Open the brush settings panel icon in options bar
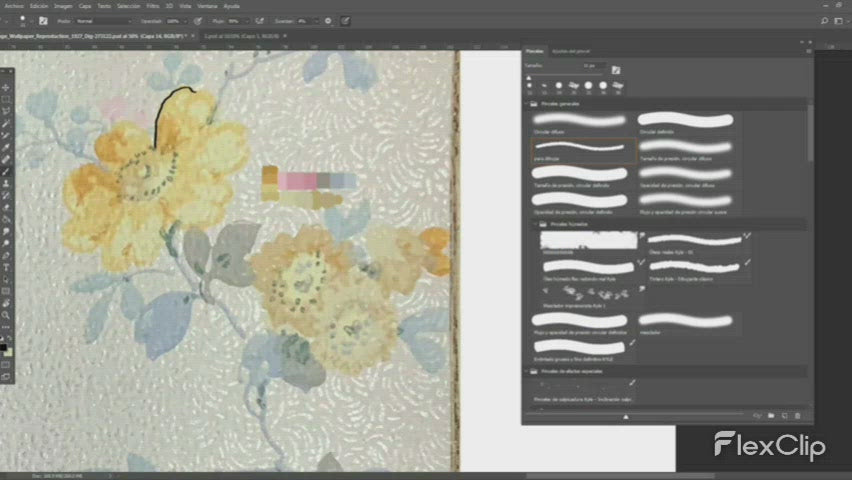This screenshot has height=480, width=852. point(43,20)
